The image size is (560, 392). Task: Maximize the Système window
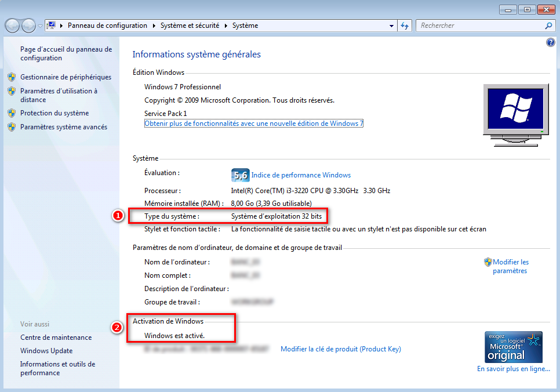[527, 10]
